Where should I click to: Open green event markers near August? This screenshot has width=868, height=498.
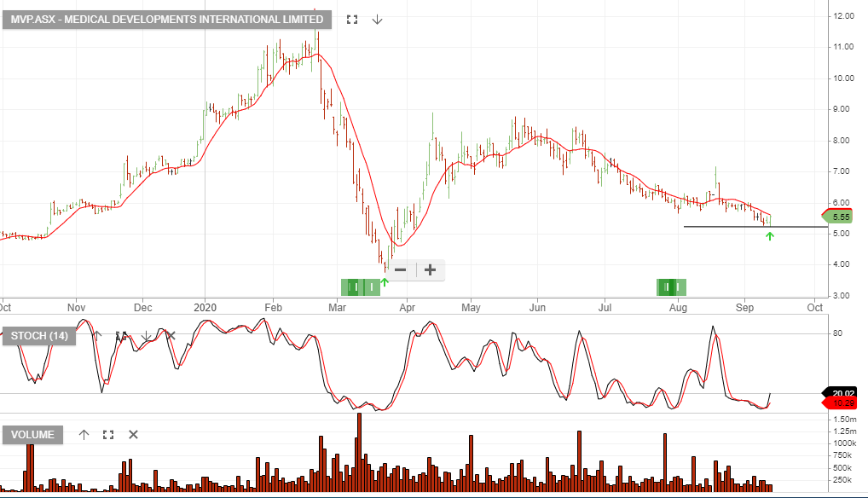[x=672, y=287]
